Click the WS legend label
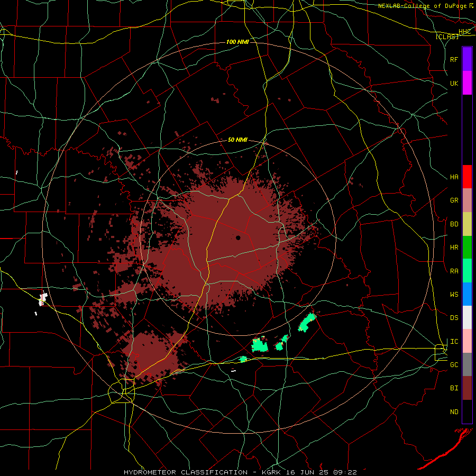Viewport: 476px width, 476px height. tap(454, 295)
